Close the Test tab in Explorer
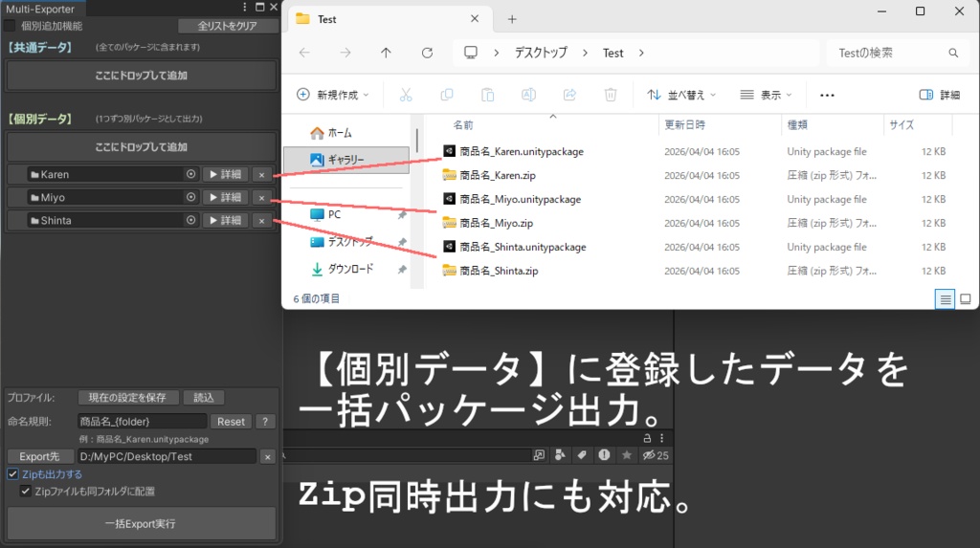 point(475,19)
